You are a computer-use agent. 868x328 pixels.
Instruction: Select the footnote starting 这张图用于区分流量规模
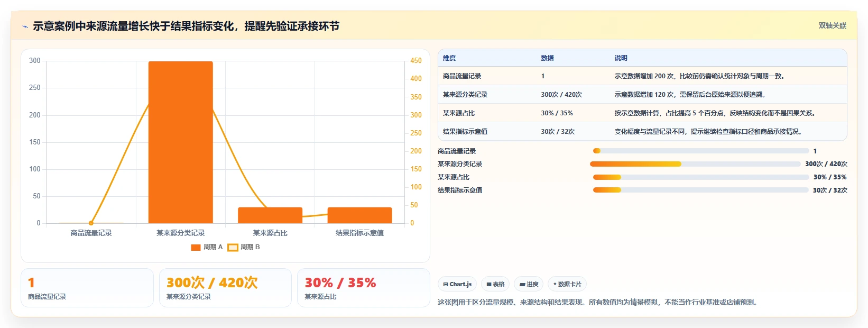pos(599,303)
